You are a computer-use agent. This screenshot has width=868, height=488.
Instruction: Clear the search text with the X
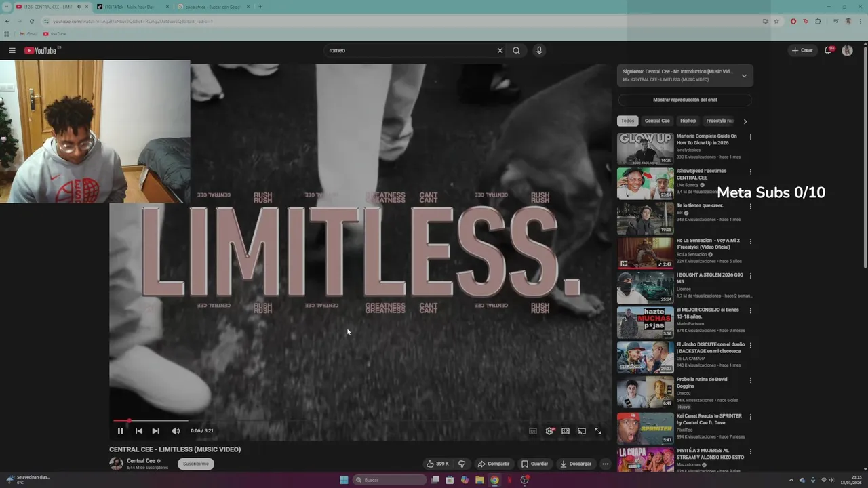(500, 50)
